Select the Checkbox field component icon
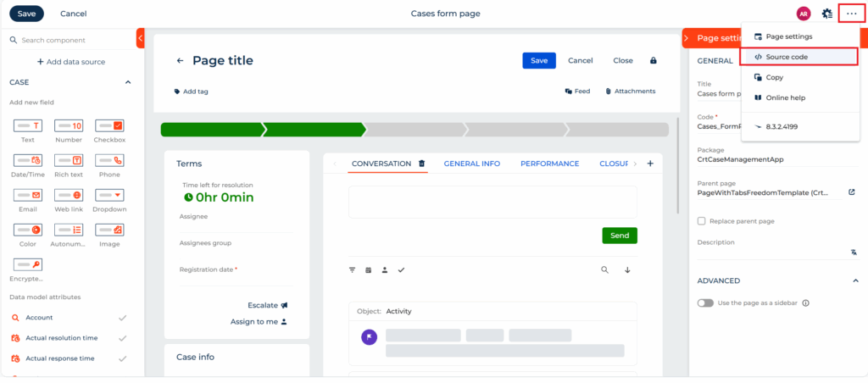 [x=109, y=125]
